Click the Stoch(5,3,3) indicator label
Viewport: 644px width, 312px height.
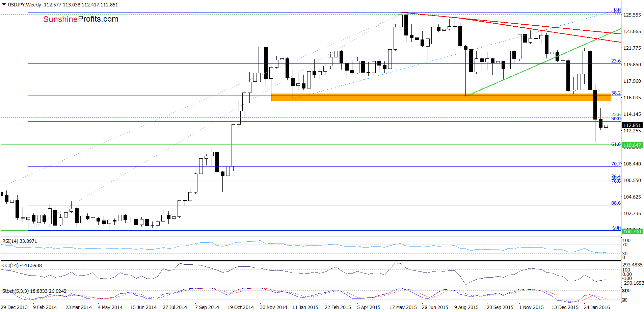click(x=34, y=291)
